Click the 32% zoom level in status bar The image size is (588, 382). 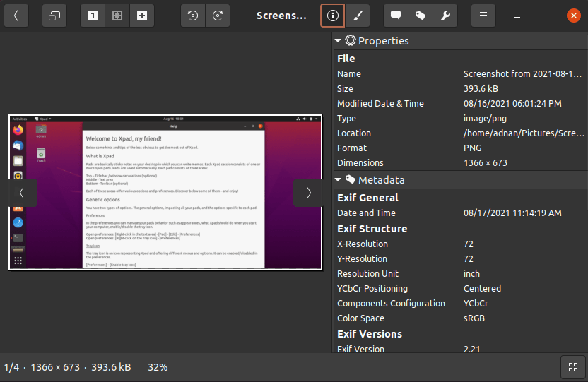coord(158,367)
